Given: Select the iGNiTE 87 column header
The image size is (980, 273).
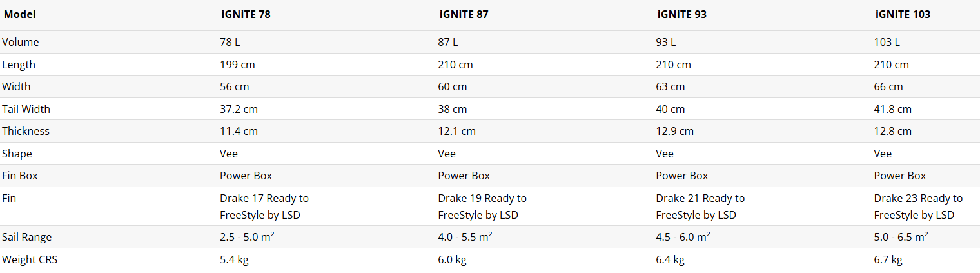Looking at the screenshot, I should 463,14.
